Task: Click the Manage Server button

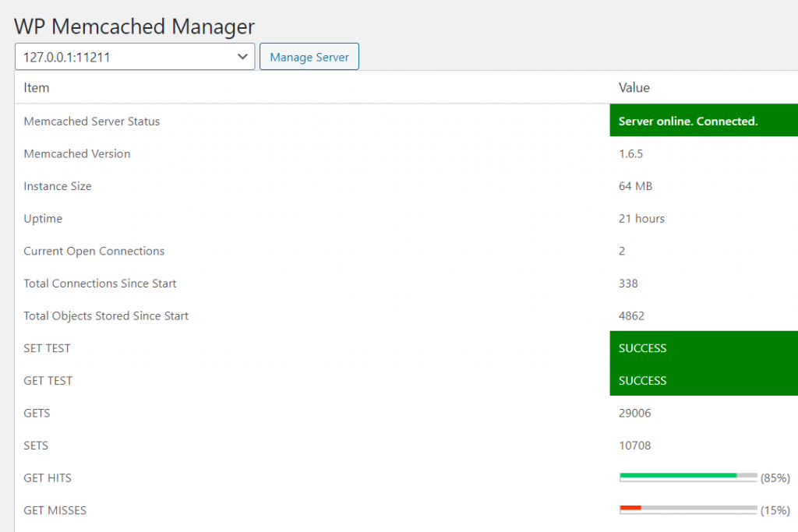Action: 309,57
